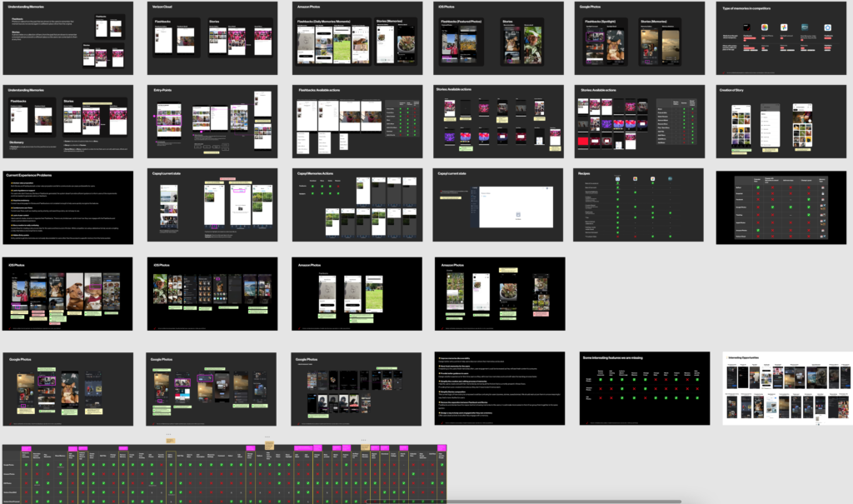Click the Recipes frame title

[583, 173]
